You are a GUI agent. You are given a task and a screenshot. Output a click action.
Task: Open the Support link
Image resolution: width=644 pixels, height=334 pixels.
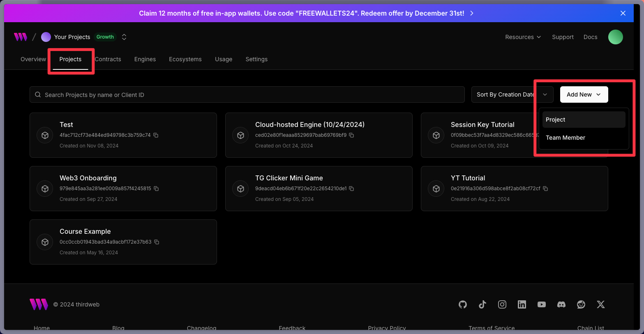[x=563, y=37]
